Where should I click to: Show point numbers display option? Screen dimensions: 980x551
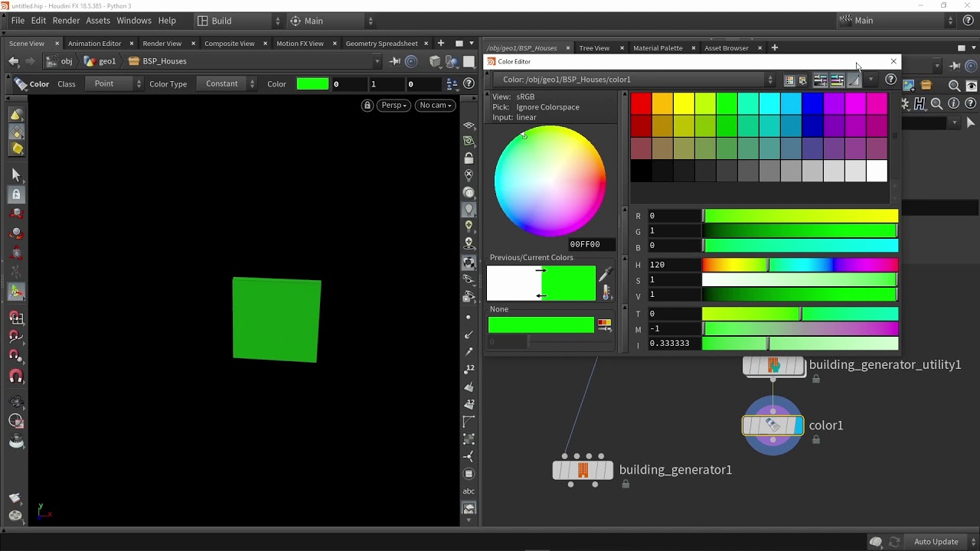469,368
